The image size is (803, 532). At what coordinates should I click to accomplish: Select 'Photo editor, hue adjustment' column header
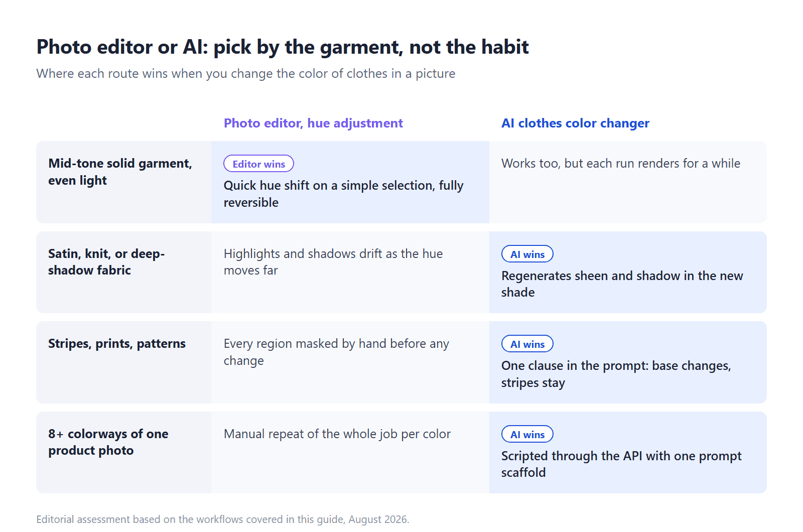click(x=313, y=123)
